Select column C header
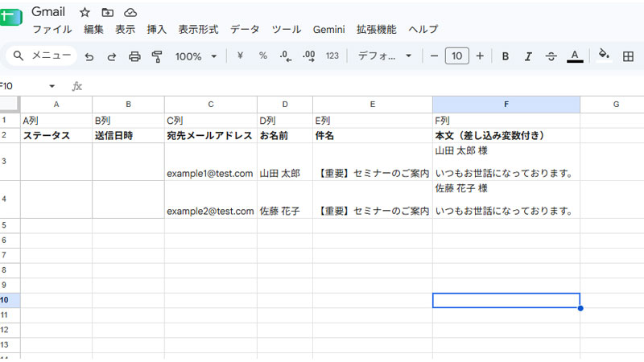The image size is (644, 362). pos(211,105)
